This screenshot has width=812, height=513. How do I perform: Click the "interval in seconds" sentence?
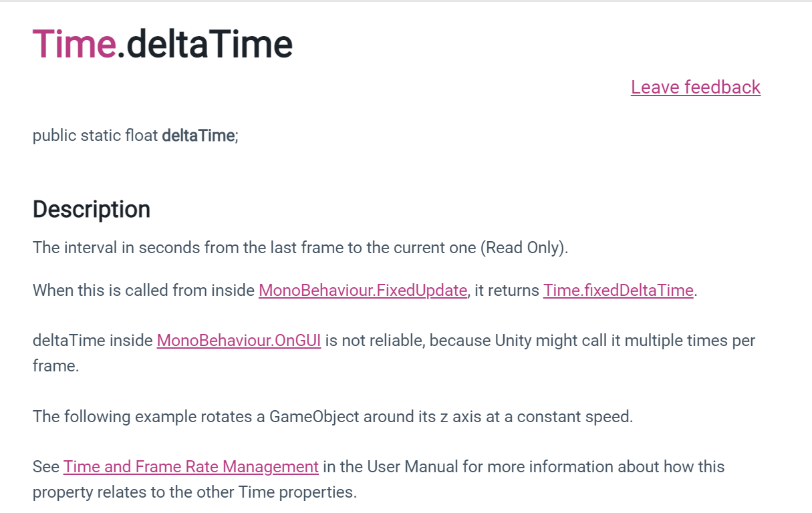[134, 248]
